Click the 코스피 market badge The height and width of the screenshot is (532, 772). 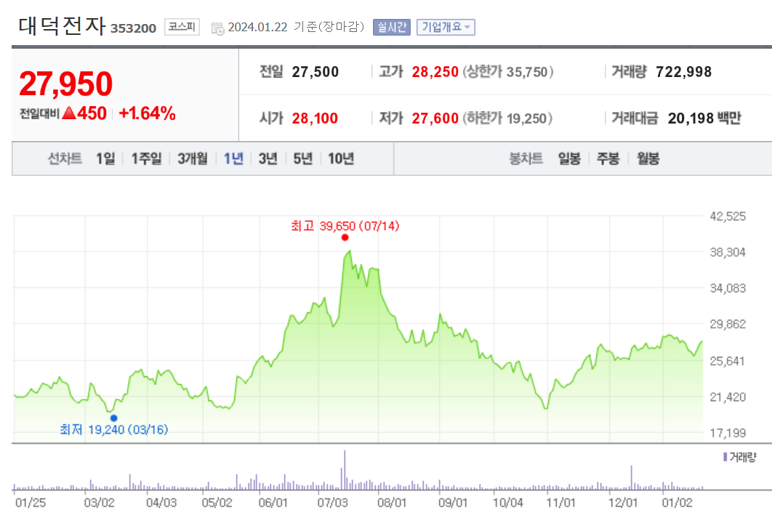click(182, 27)
